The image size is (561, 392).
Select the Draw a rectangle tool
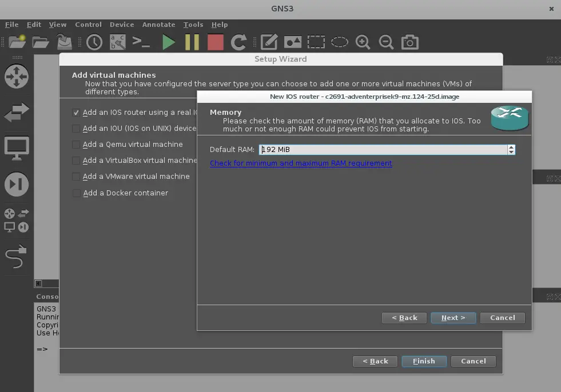[316, 42]
